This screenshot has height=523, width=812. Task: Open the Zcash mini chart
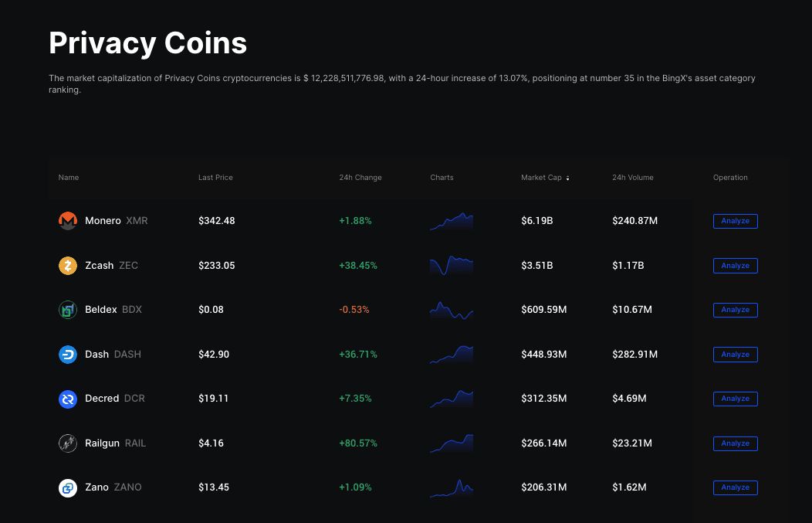point(452,266)
